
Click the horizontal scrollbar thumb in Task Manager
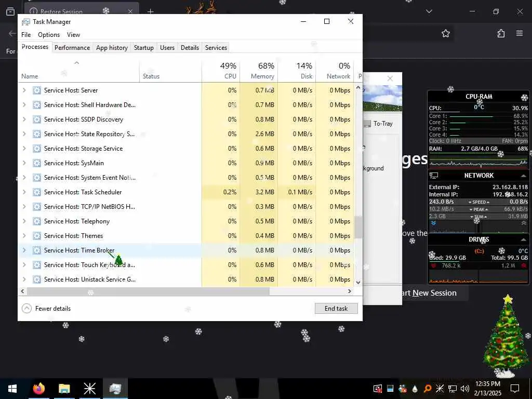[148, 291]
